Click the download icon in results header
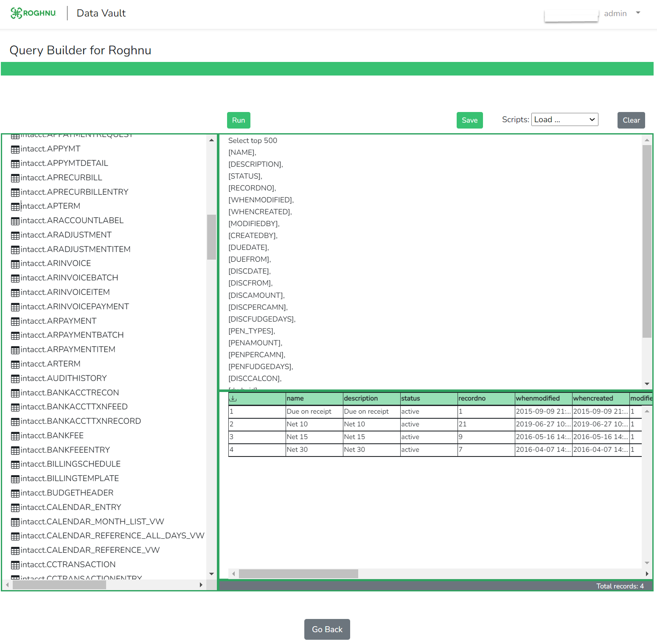This screenshot has height=644, width=657. coord(233,398)
